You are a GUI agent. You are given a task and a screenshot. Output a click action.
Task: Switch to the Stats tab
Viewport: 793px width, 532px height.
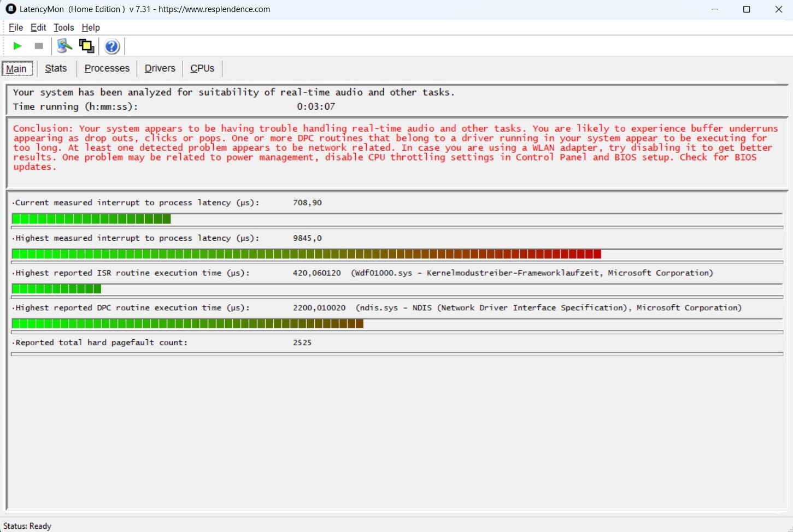pos(56,69)
